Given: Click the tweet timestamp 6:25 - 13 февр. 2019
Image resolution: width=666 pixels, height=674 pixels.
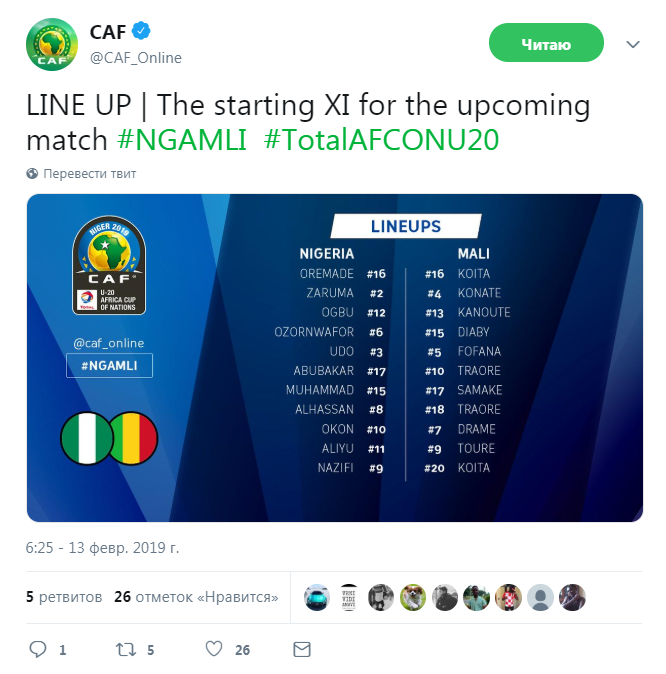Looking at the screenshot, I should coord(102,548).
